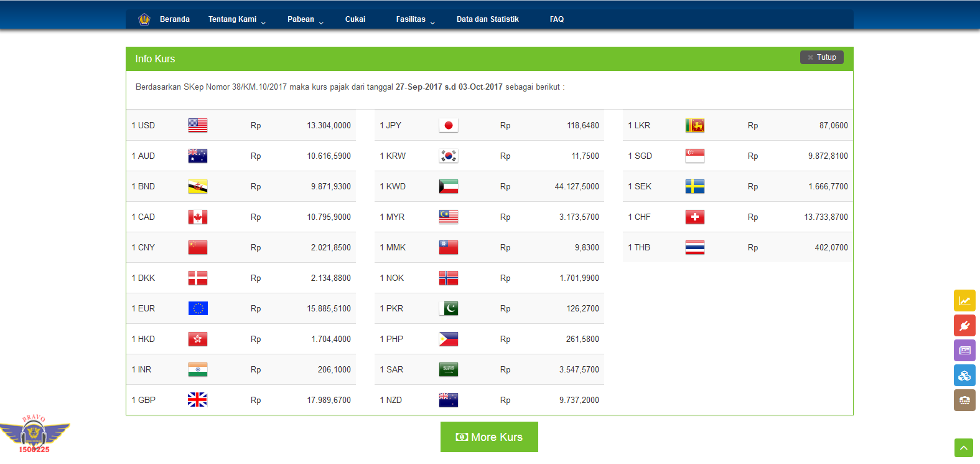The width and height of the screenshot is (980, 464).
Task: Click the More Kurs button
Action: [x=489, y=437]
